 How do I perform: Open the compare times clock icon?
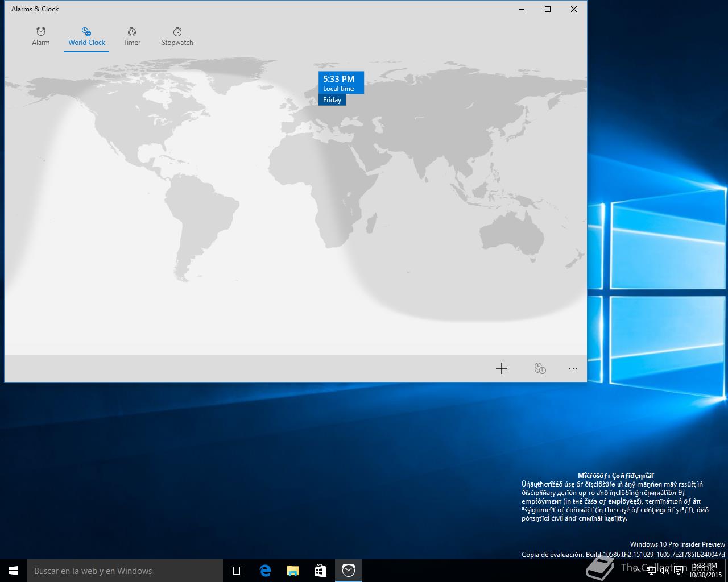540,368
